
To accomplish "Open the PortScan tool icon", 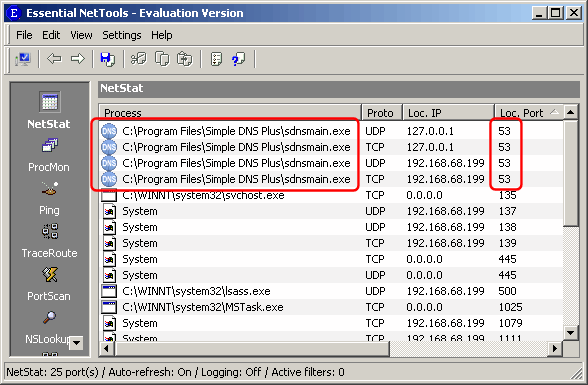I will (x=50, y=274).
